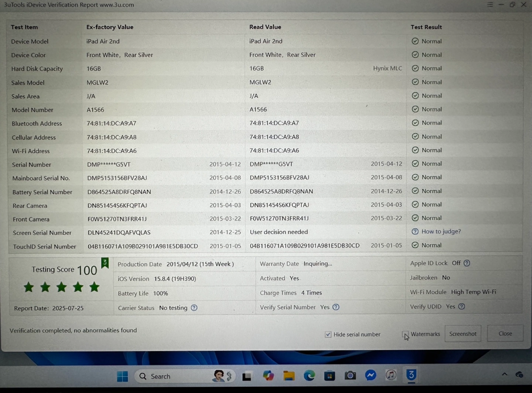Click the TouchID Serial Number Normal check icon
The image size is (532, 393).
tap(415, 245)
